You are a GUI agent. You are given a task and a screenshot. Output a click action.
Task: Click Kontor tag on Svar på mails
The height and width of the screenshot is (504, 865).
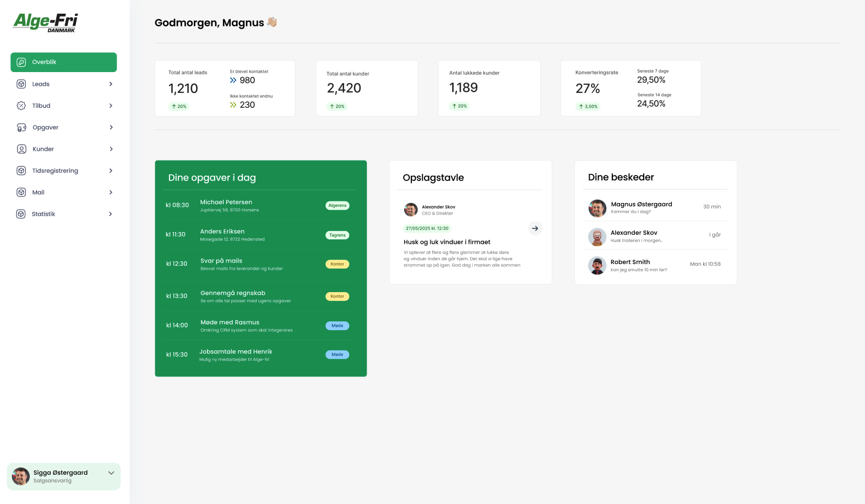click(338, 264)
